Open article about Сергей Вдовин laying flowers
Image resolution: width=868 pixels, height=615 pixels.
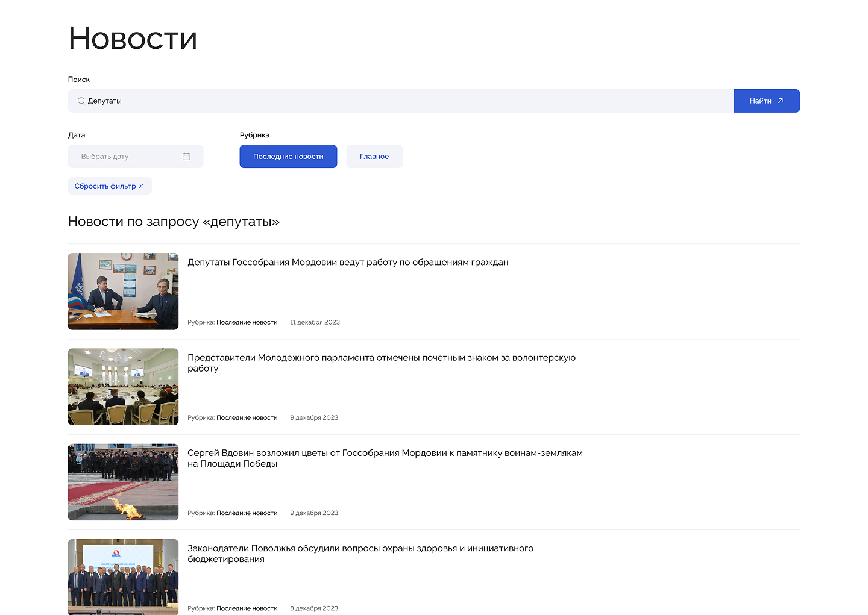[385, 458]
